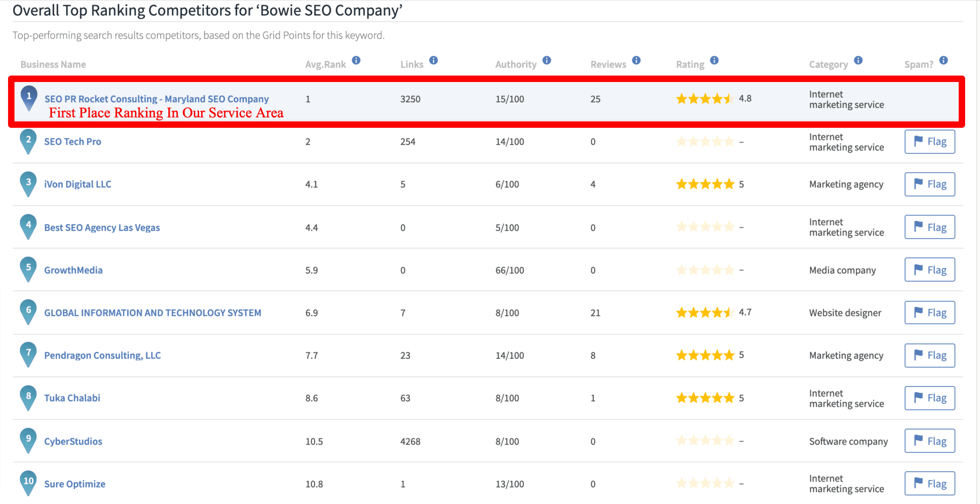Click the Avg.Rank column header
This screenshot has width=980, height=504.
tap(325, 64)
